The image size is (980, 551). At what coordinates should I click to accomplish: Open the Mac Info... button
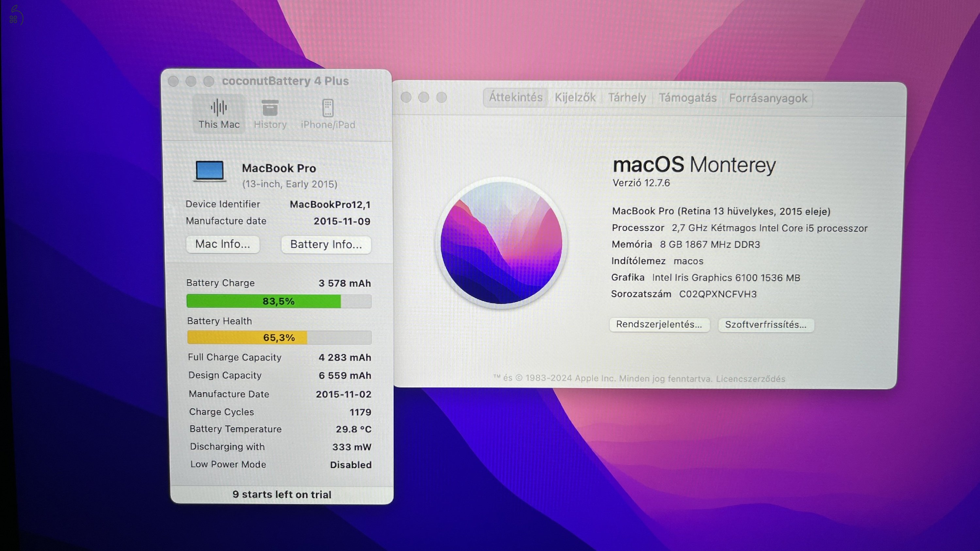223,244
